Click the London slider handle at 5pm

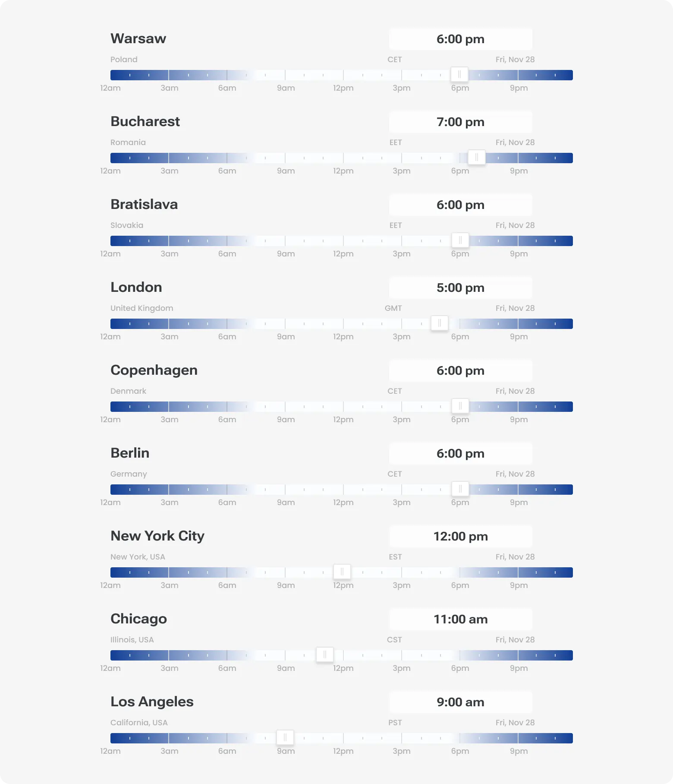439,323
